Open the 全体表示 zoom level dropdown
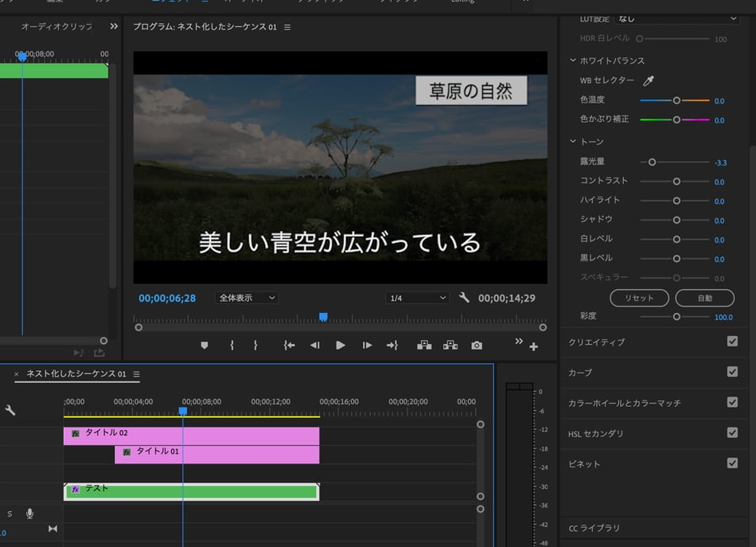 click(x=247, y=298)
